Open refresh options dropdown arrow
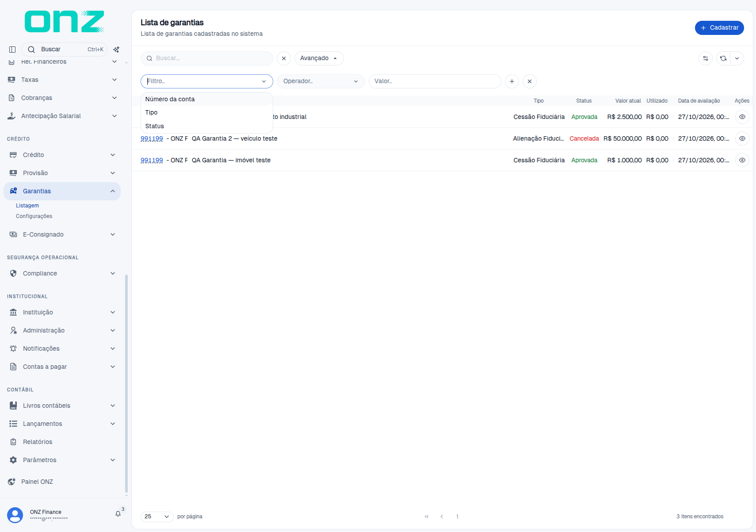 pyautogui.click(x=737, y=58)
